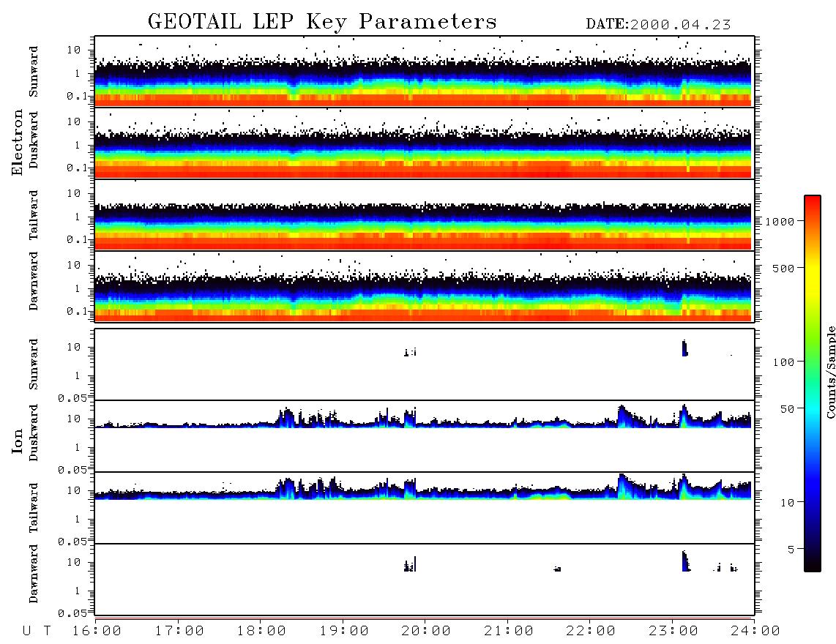Click the Ion Tailward spectrogram trace
The width and height of the screenshot is (836, 644).
[x=423, y=487]
